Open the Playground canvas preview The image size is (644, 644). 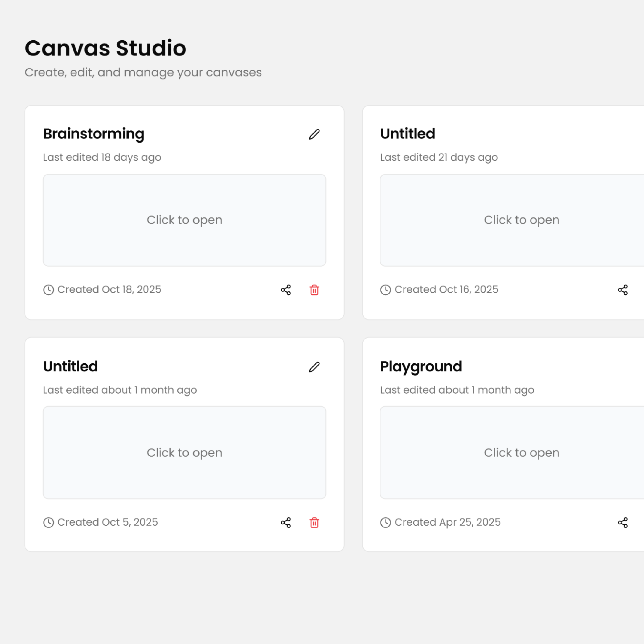coord(521,452)
